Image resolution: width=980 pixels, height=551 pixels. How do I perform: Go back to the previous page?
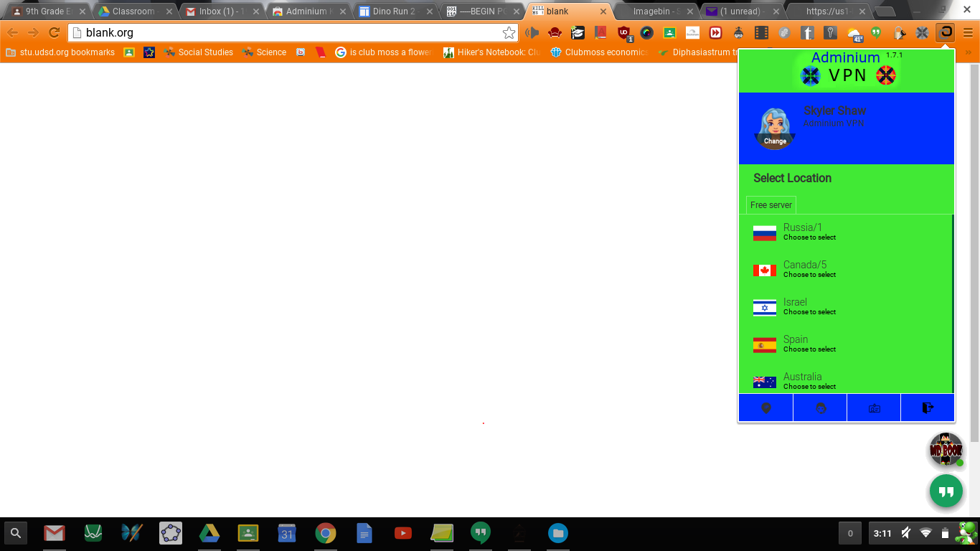click(13, 32)
